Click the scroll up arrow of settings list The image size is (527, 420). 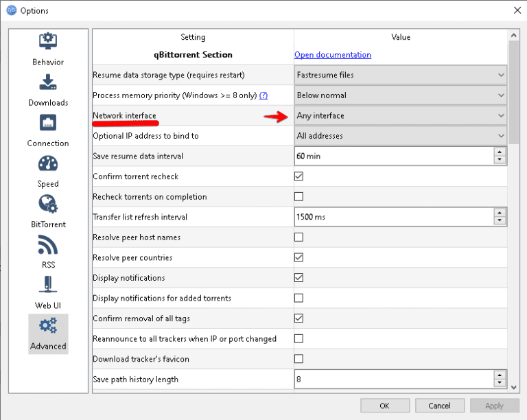click(513, 35)
